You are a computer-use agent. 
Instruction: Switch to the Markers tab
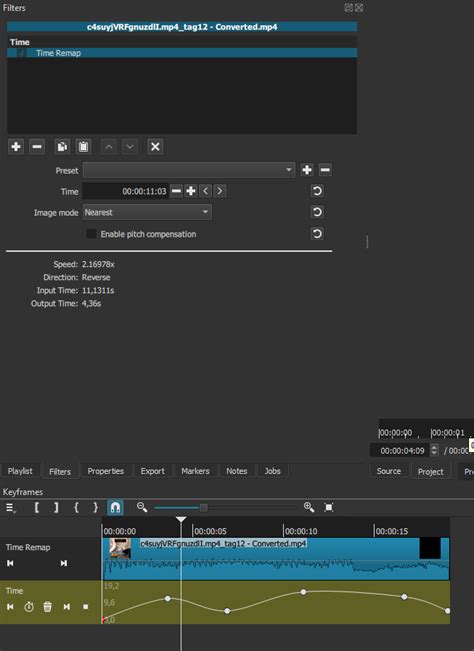point(195,471)
